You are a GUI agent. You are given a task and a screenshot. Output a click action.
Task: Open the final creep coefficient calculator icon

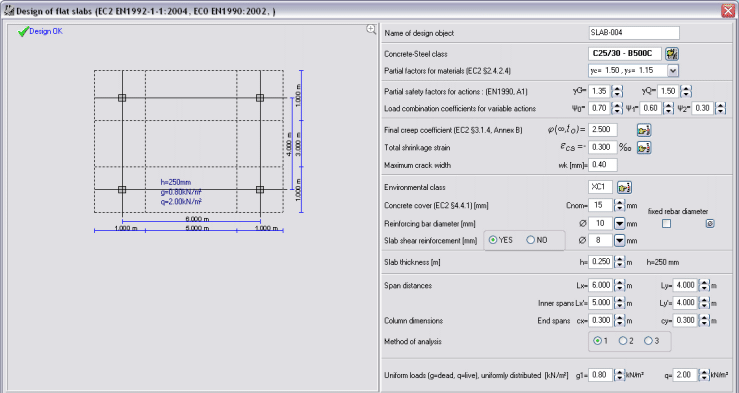(644, 130)
